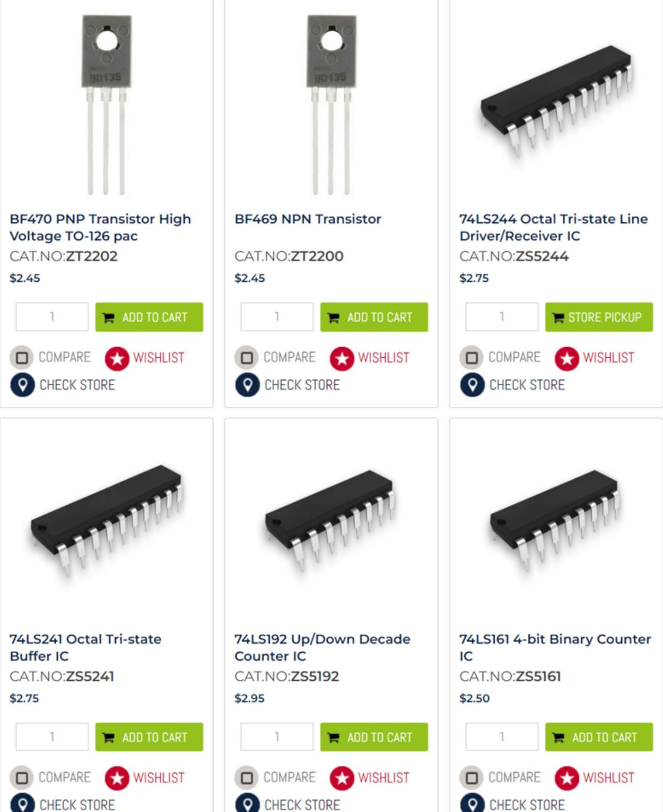This screenshot has width=663, height=812.
Task: Click the quantity field for BF470 transistor
Action: click(x=52, y=317)
